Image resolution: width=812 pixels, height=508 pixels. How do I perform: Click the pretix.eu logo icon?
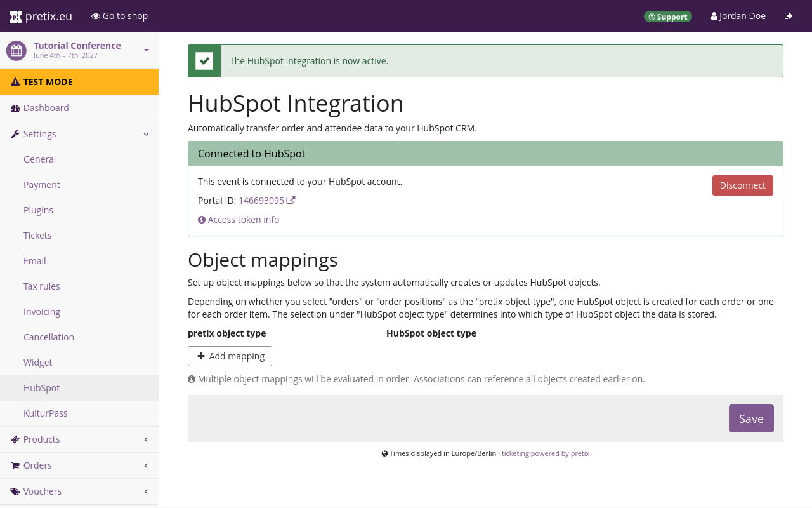[15, 17]
